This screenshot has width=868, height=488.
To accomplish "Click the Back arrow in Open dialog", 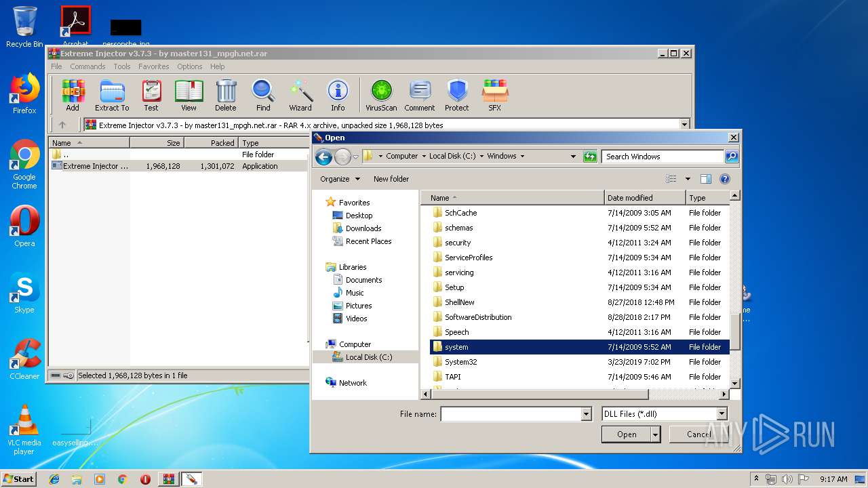I will [323, 157].
